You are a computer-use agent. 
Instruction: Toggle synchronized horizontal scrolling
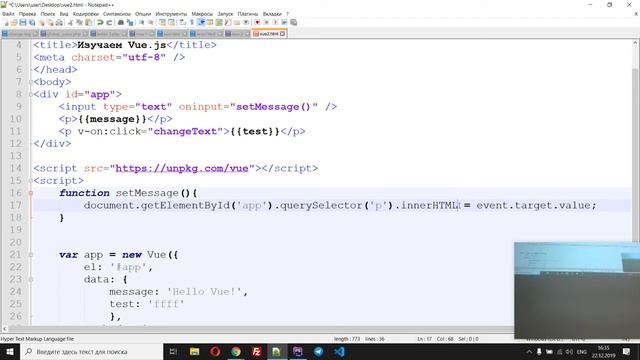(x=171, y=22)
